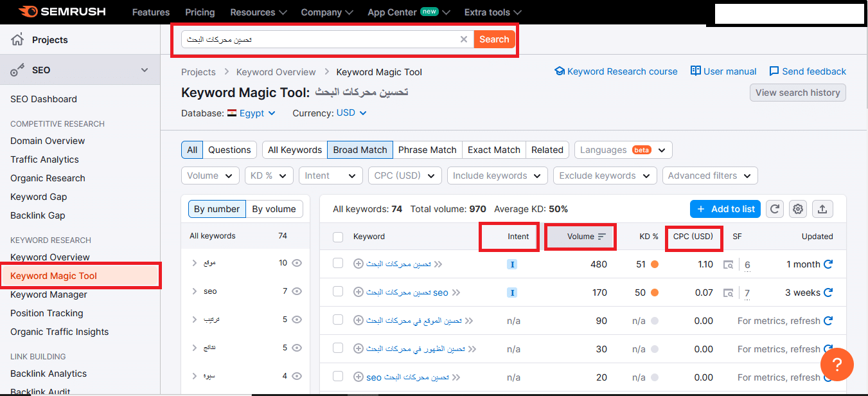Open the Volume filter dropdown

tap(210, 175)
